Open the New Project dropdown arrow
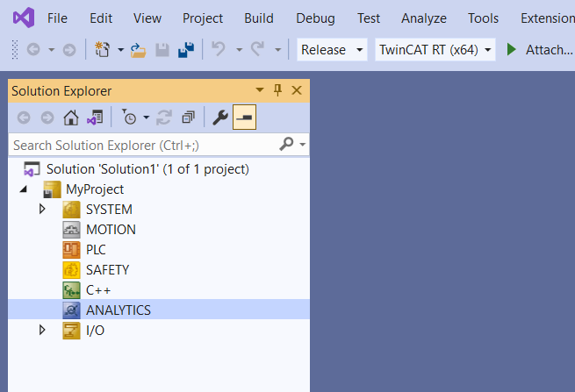 point(120,49)
